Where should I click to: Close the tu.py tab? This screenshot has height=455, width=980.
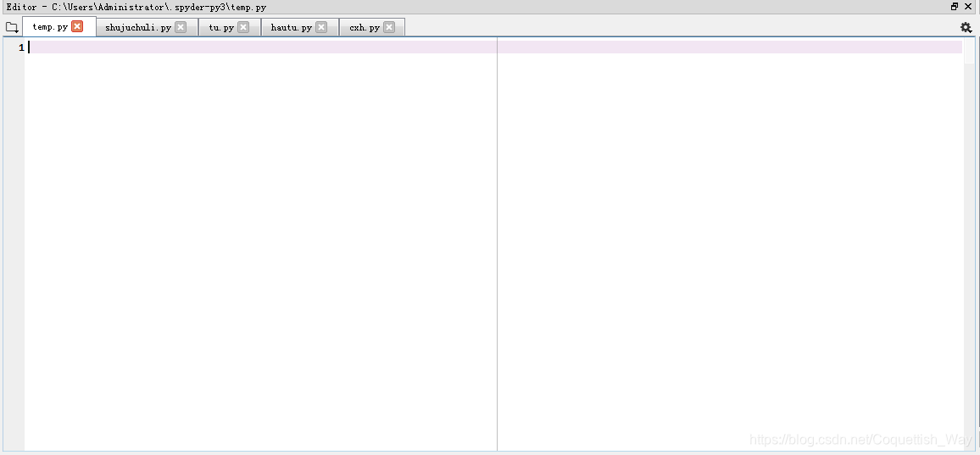coord(244,27)
